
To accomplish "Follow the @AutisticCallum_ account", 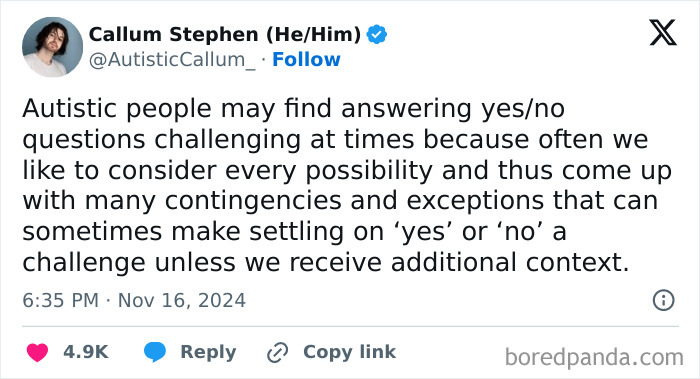I will pyautogui.click(x=306, y=59).
